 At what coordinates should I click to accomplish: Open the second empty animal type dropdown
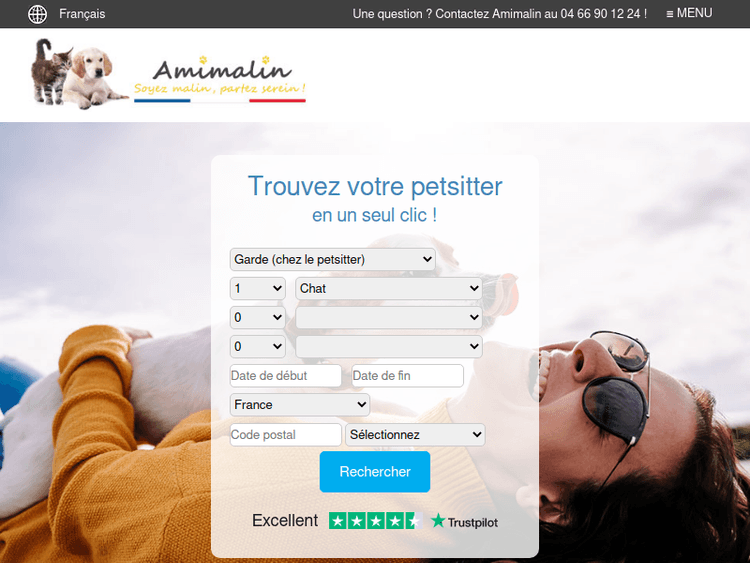point(388,317)
